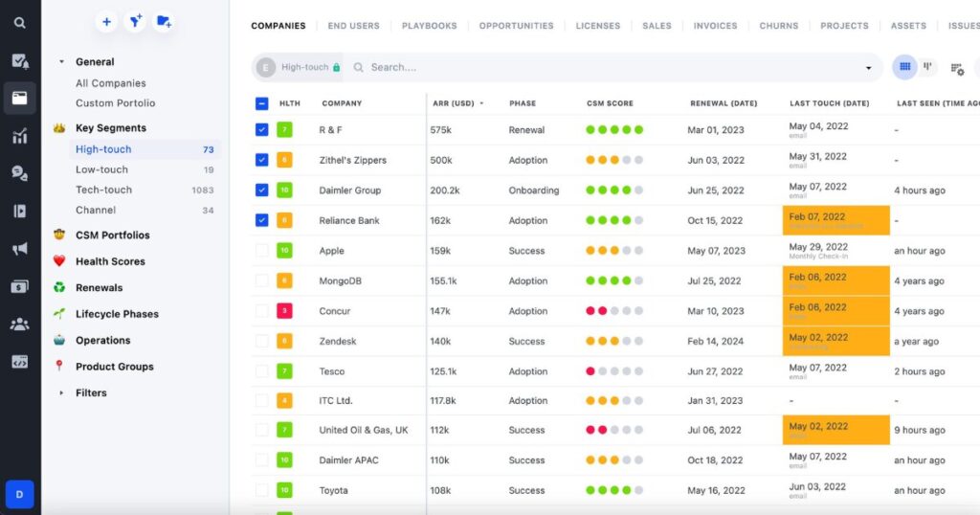
Task: Open Custom Portolio list
Action: [x=116, y=103]
